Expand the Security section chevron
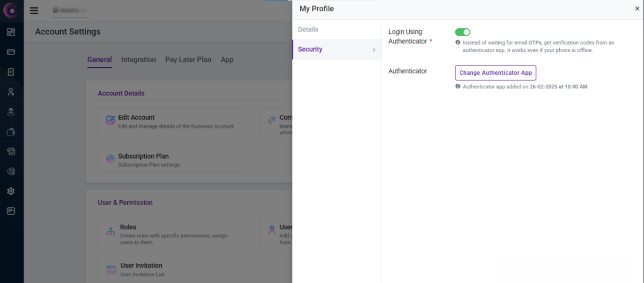644x283 pixels. [374, 50]
